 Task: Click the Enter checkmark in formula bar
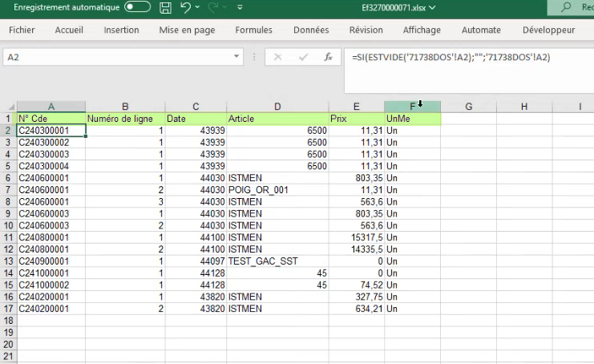[x=302, y=58]
